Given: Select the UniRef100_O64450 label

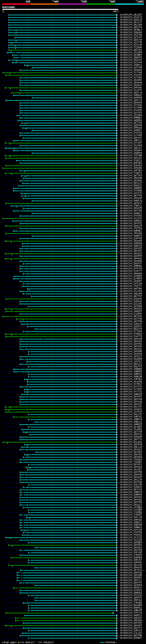Looking at the screenshot, I should tap(131, 80).
